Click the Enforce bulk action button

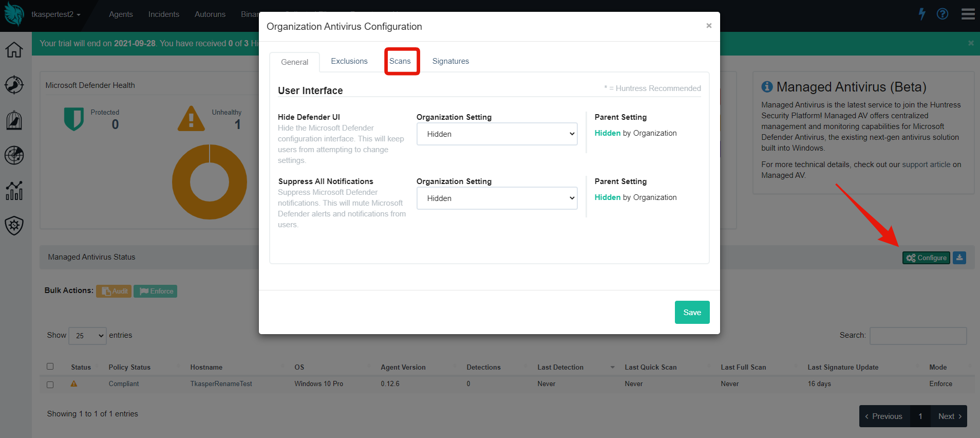(x=155, y=291)
